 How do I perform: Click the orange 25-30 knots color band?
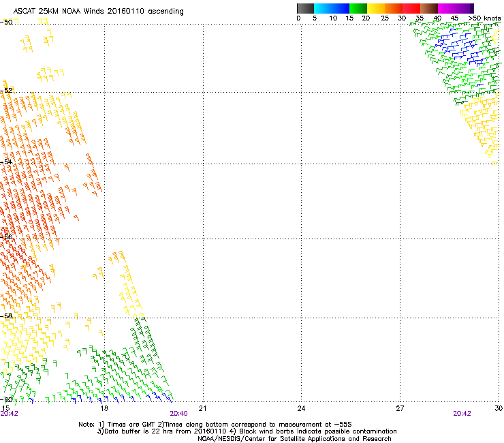(394, 8)
